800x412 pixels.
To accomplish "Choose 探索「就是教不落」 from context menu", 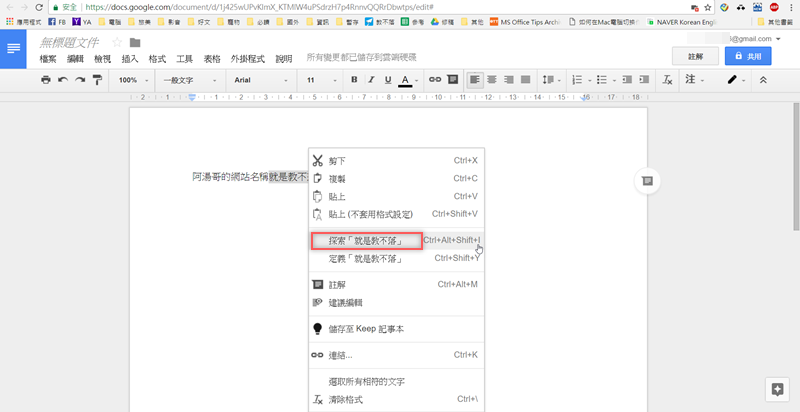I will point(364,241).
